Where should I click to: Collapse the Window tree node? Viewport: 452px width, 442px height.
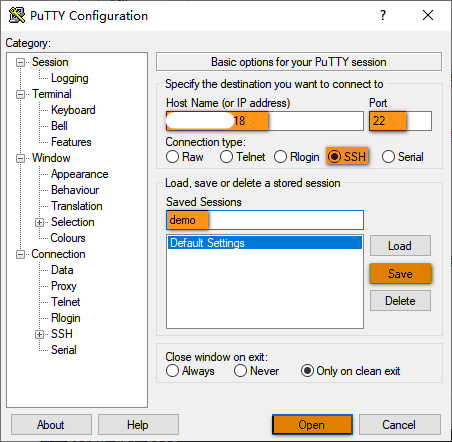20,158
